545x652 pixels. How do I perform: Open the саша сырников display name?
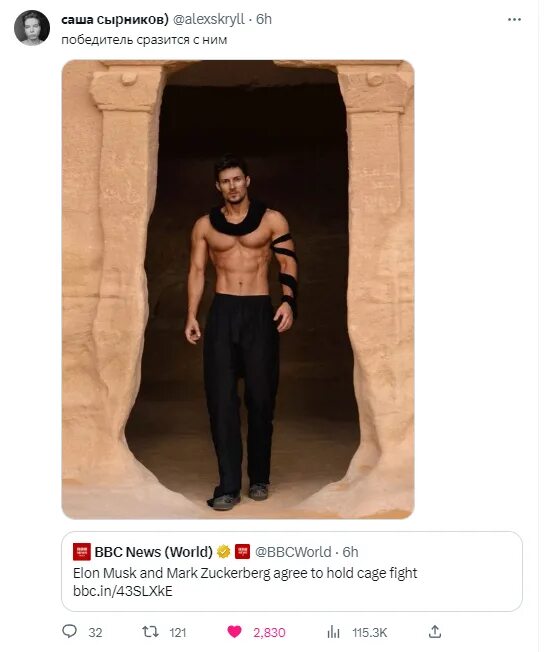(115, 19)
